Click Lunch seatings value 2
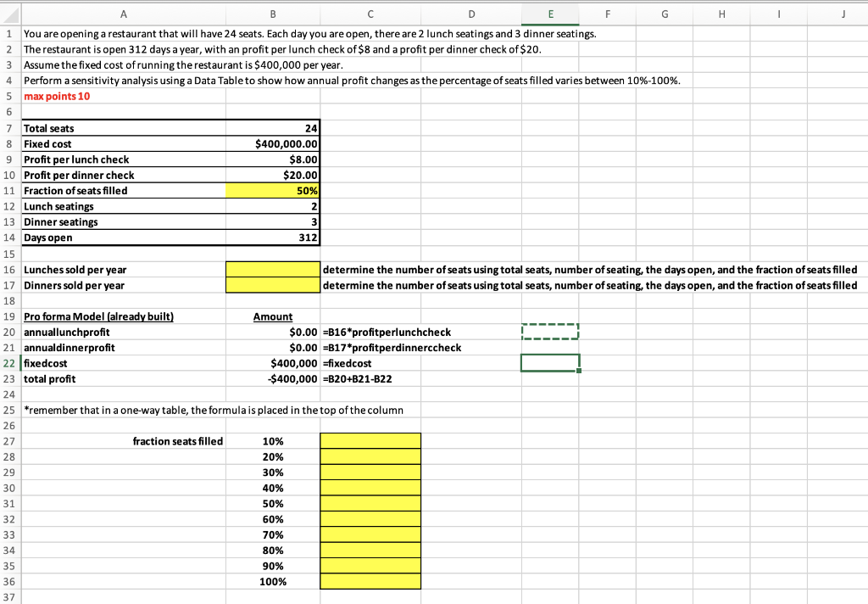 (x=273, y=206)
